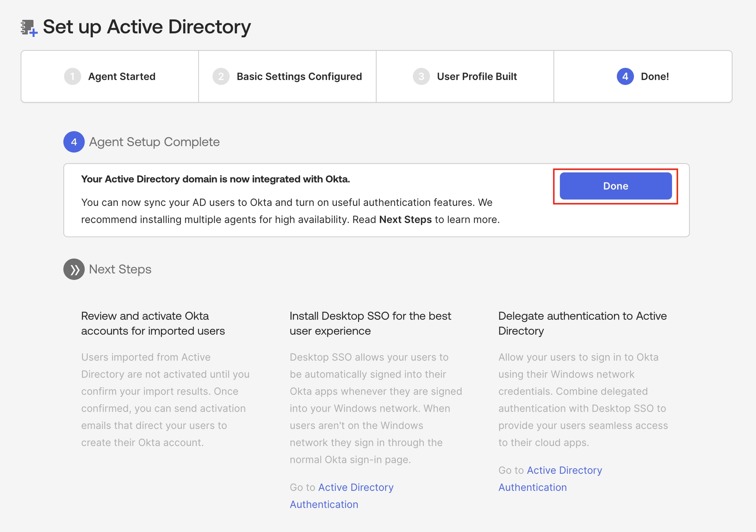
Task: Open the Basic Settings Configured step
Action: point(288,76)
